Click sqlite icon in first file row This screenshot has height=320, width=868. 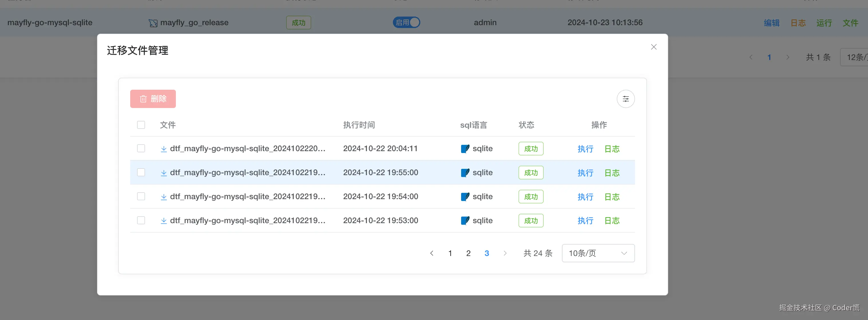coord(465,149)
